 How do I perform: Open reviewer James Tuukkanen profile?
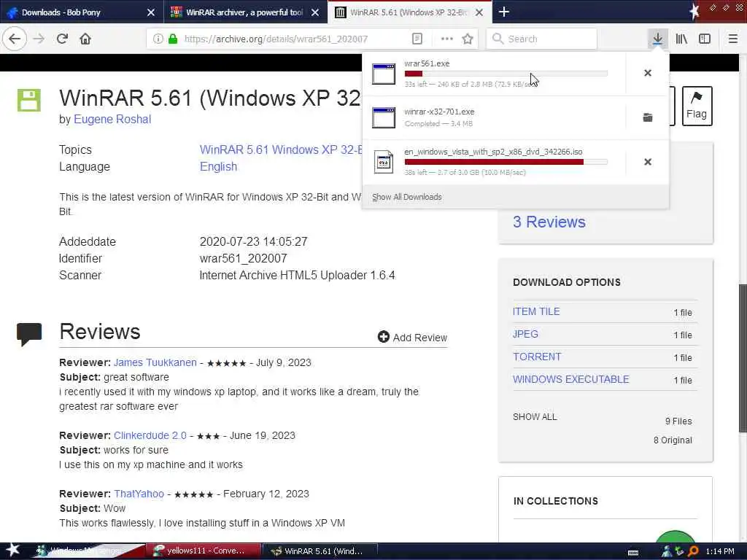(155, 362)
